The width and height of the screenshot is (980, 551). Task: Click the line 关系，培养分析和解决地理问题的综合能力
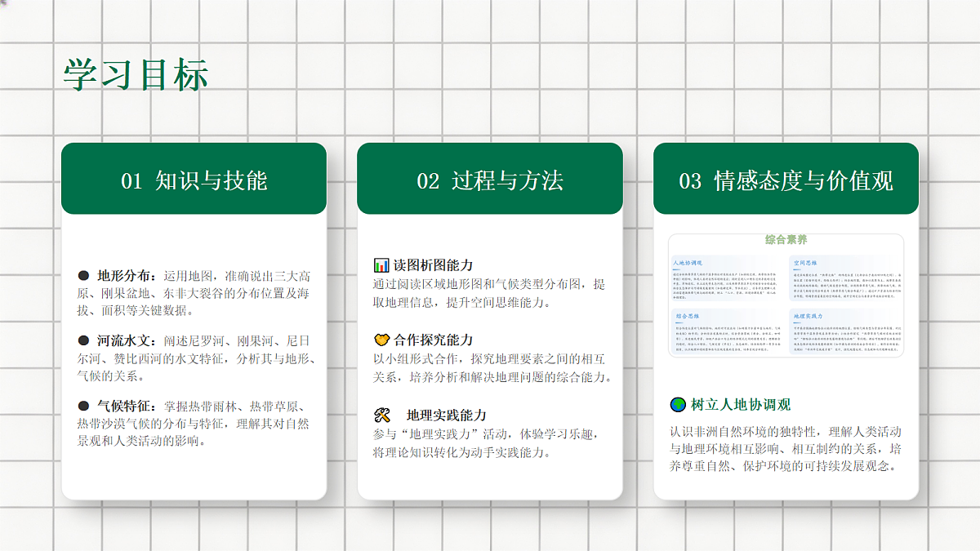[493, 376]
